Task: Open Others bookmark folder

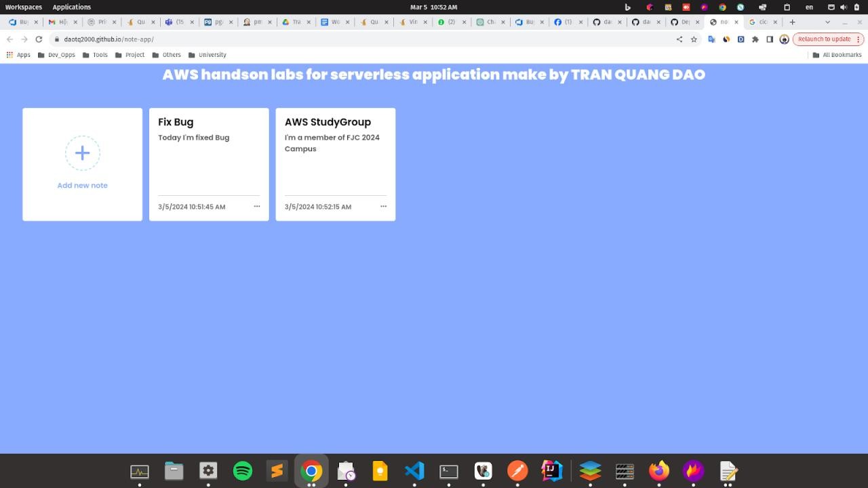Action: pyautogui.click(x=167, y=55)
